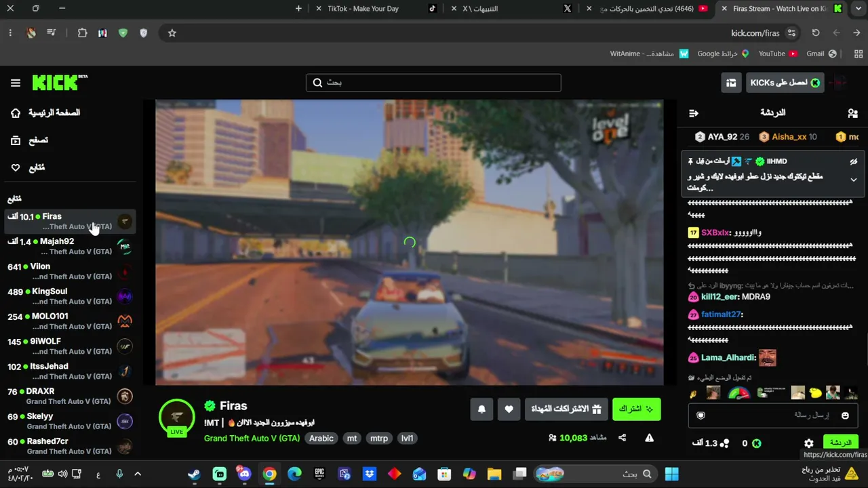Close the TikTok browser tab
This screenshot has height=488, width=868.
point(319,9)
